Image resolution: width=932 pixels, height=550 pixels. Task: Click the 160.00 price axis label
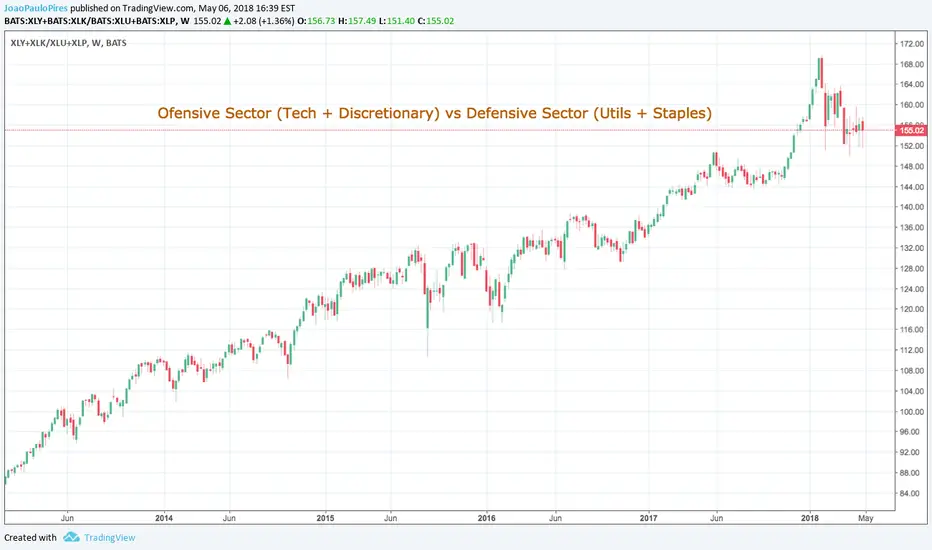pos(912,105)
